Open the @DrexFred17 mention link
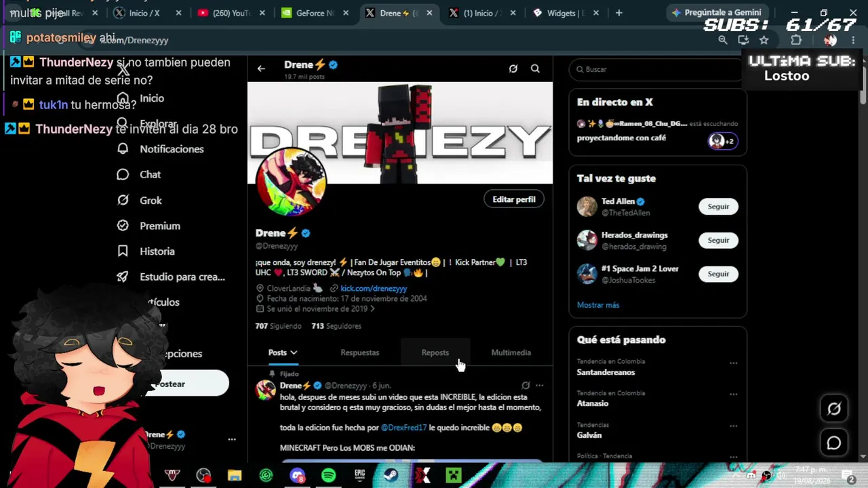The image size is (868, 488). (x=403, y=428)
